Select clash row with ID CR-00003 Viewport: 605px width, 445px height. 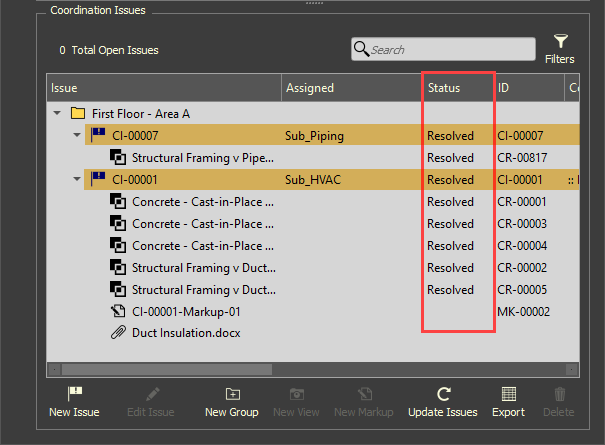[x=202, y=223]
